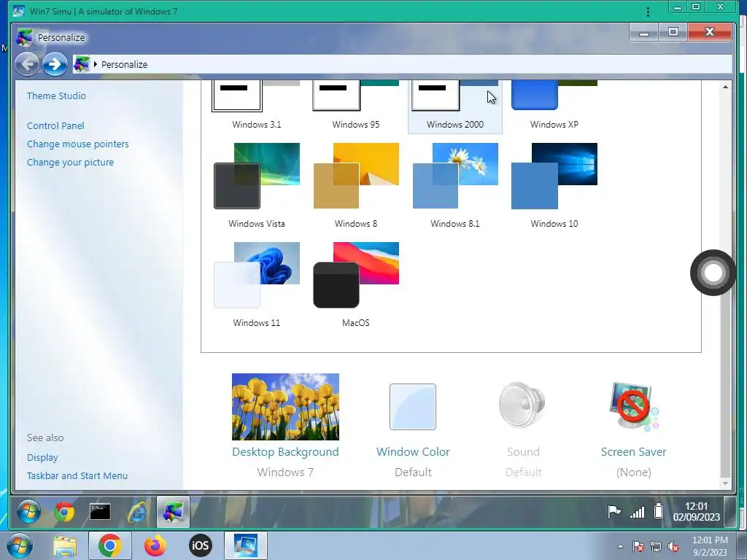Open Desktop Background tulips image

[x=285, y=407]
